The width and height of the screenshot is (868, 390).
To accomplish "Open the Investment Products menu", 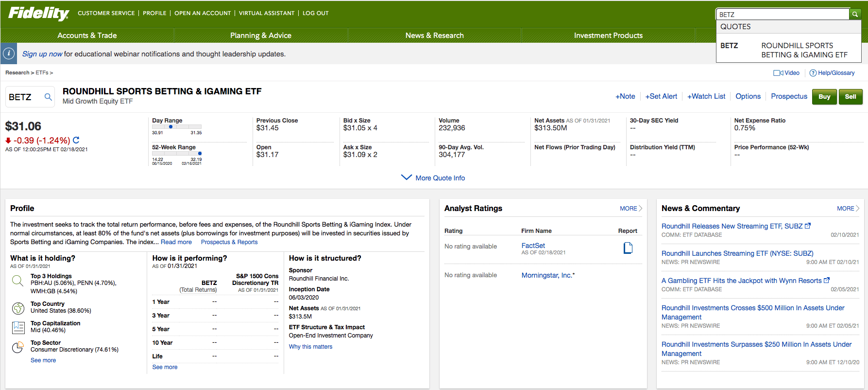I will 608,35.
